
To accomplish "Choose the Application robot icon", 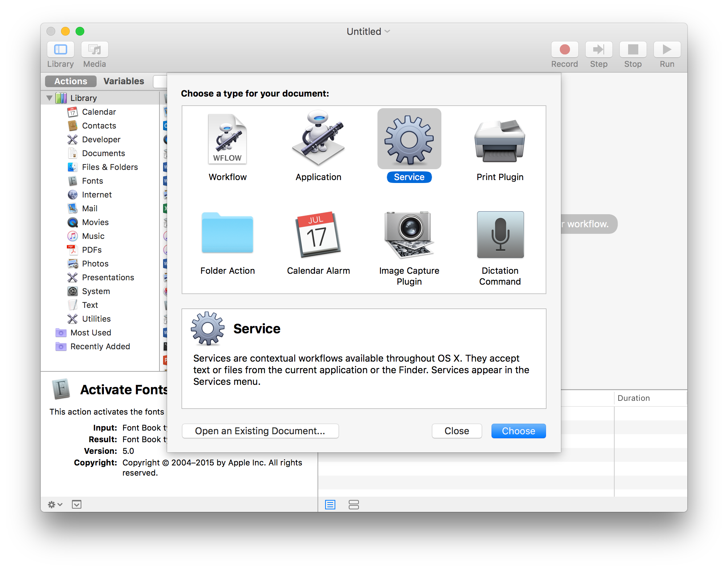I will pos(318,139).
